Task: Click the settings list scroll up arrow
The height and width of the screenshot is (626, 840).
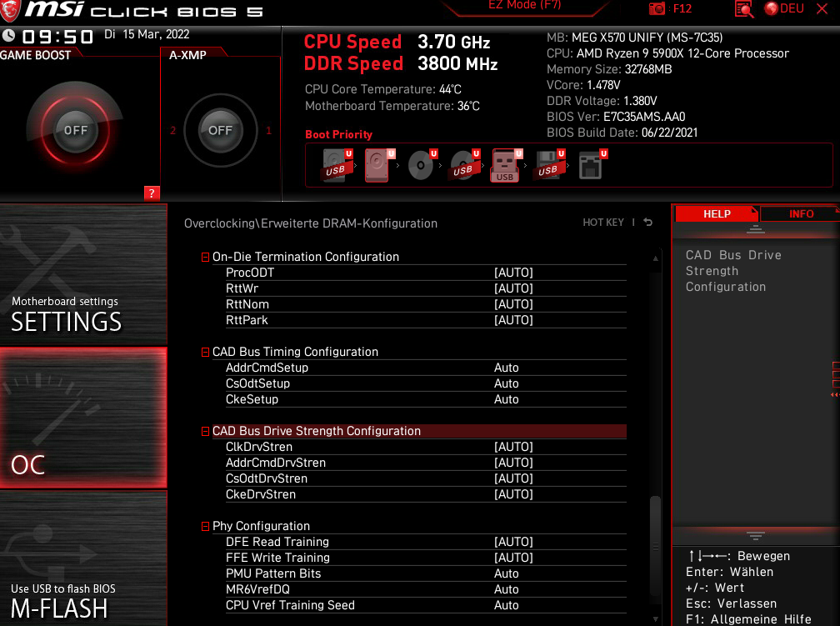Action: pos(655,258)
